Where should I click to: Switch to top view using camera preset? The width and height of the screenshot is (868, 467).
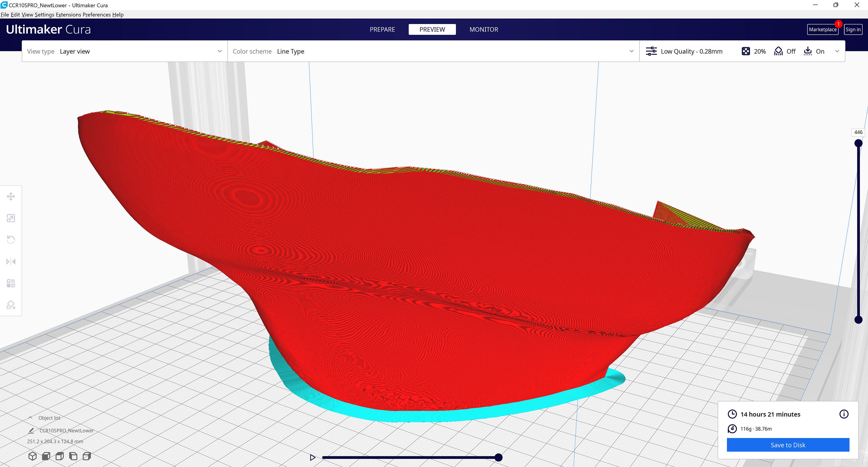pos(60,456)
